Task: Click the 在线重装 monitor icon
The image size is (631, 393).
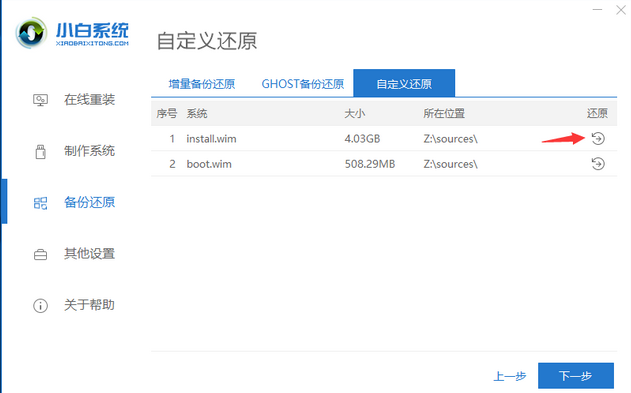Action: (40, 100)
